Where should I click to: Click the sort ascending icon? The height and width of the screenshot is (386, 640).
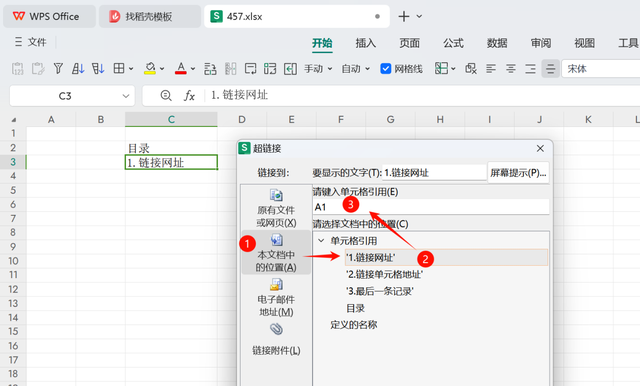point(78,69)
